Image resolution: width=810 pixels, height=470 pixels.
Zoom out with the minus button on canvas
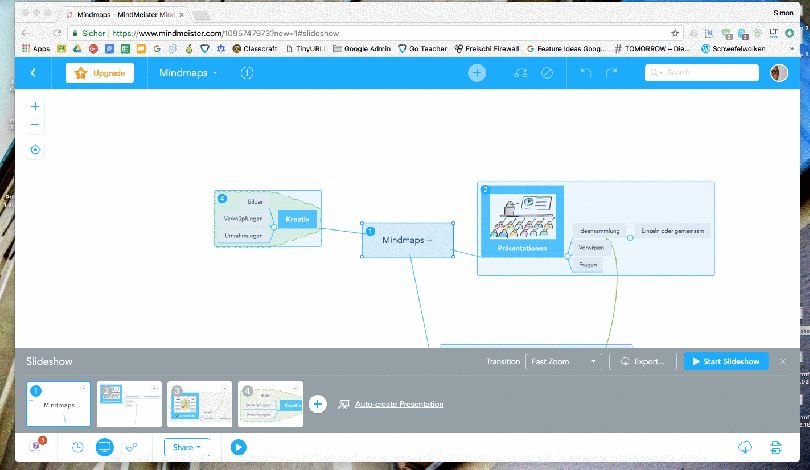(x=36, y=125)
